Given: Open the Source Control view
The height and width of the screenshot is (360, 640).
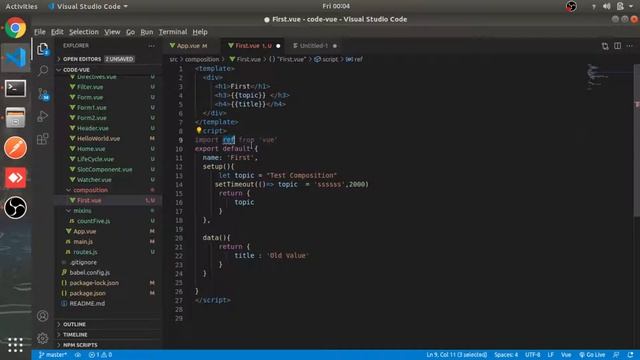Looking at the screenshot, I should coord(43,94).
